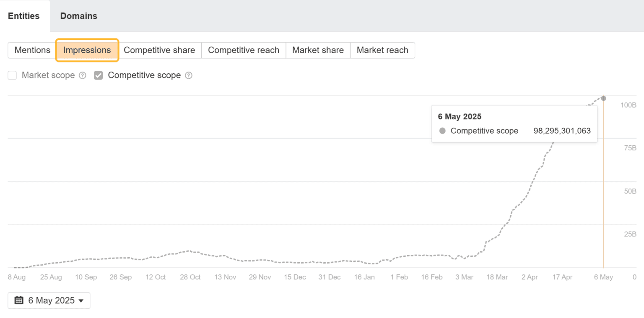The image size is (644, 318).
Task: Click gray legend dot in tooltip
Action: click(x=442, y=131)
